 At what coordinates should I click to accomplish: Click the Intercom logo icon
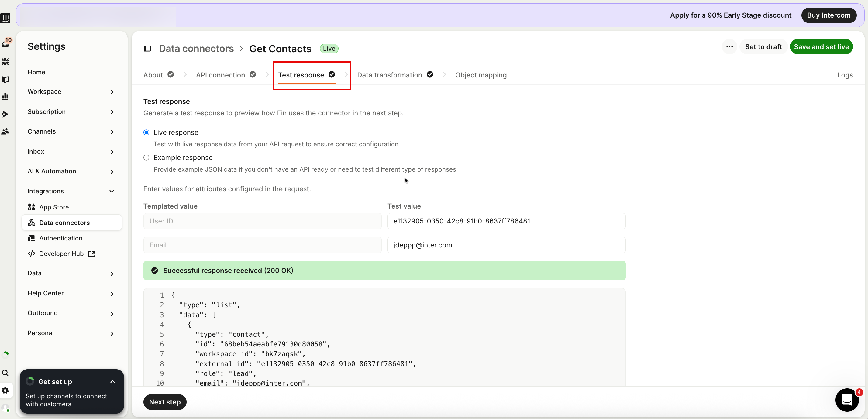[x=5, y=18]
